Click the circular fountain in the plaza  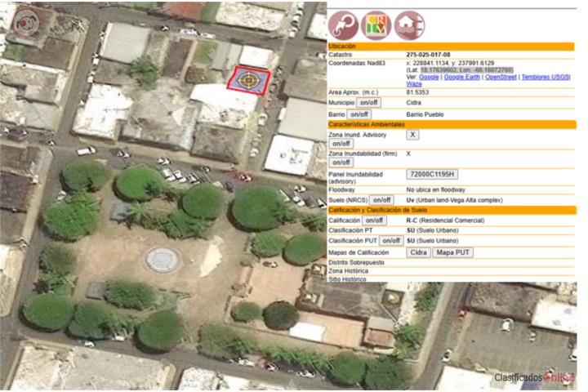[x=163, y=259]
